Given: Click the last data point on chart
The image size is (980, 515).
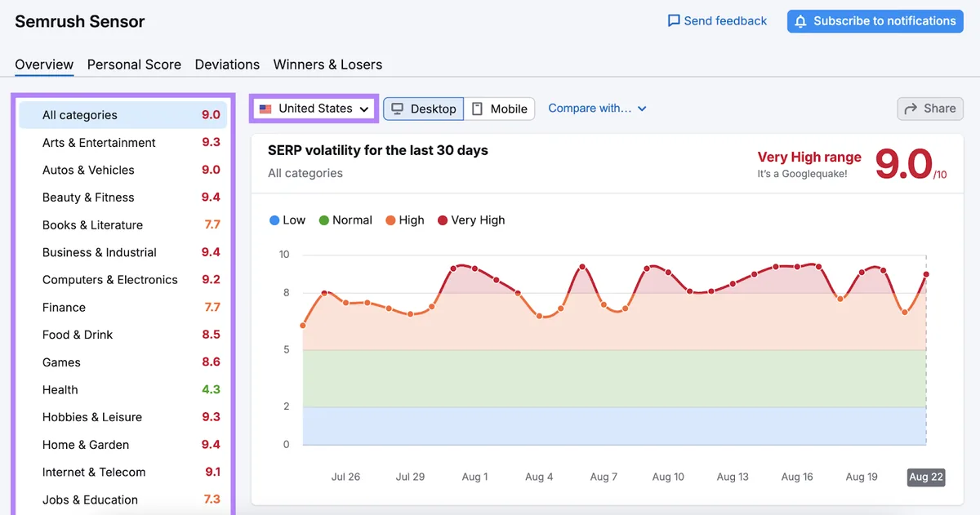Looking at the screenshot, I should click(x=926, y=274).
